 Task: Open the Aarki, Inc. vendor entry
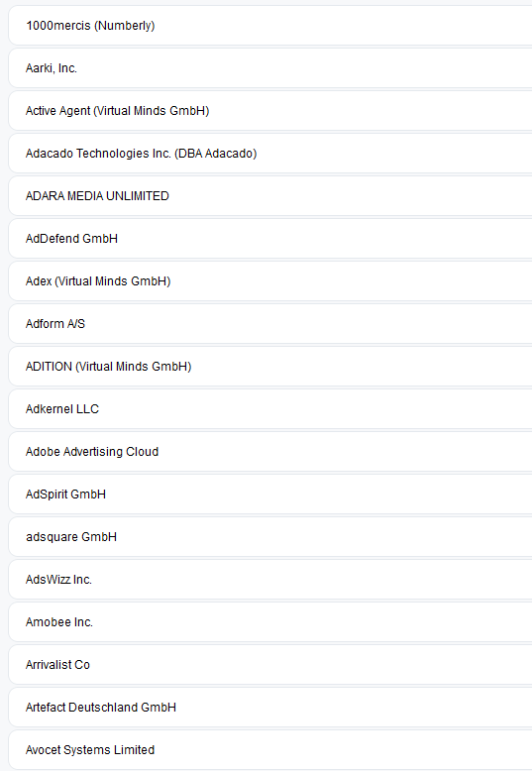[270, 68]
